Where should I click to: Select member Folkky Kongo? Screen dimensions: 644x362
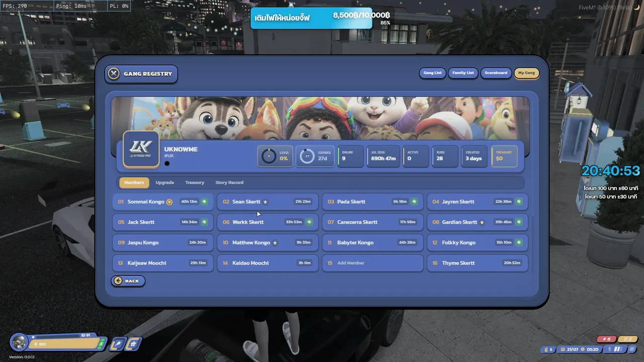pos(477,242)
